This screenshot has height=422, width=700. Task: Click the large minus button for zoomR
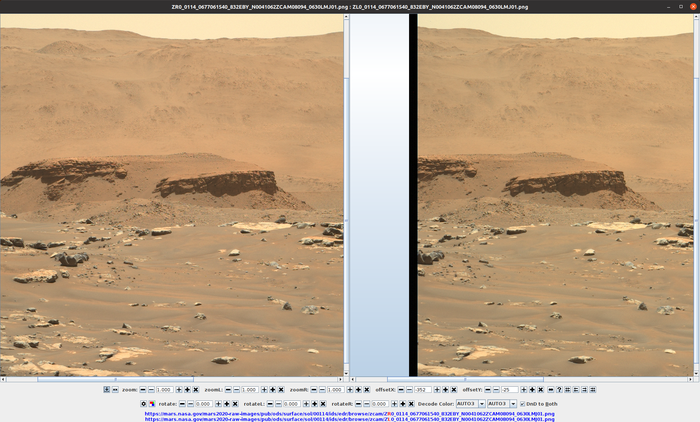[314, 390]
